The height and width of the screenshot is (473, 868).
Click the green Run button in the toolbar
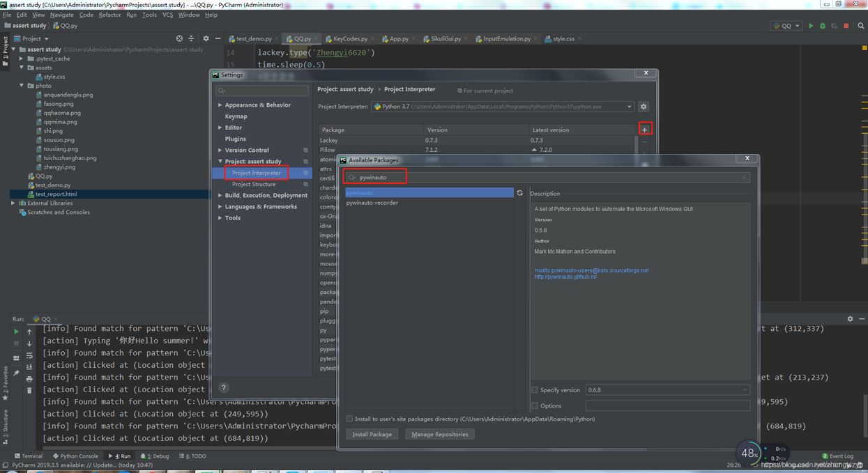[811, 25]
